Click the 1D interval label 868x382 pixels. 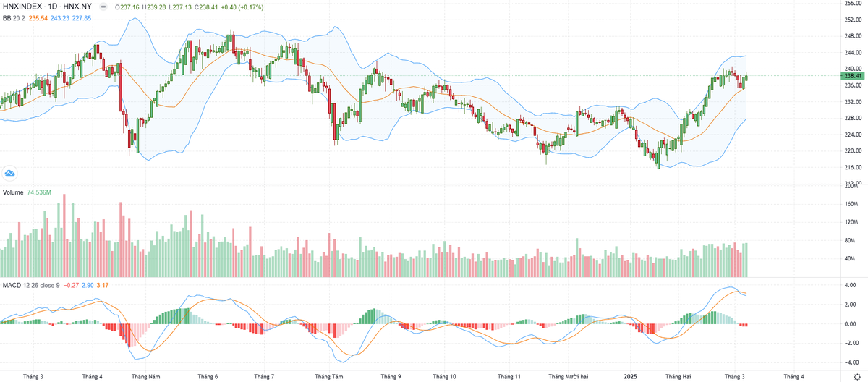point(53,6)
